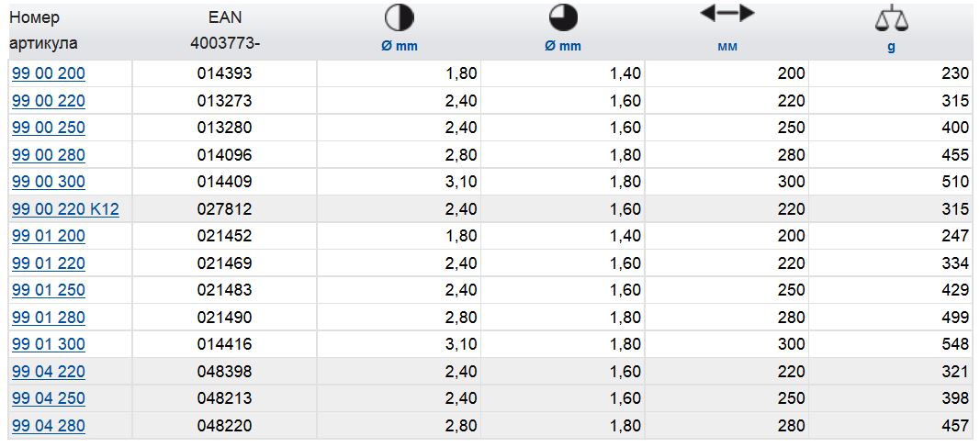Image resolution: width=980 pixels, height=447 pixels.
Task: Click the double-headed arrow length icon
Action: point(727,14)
